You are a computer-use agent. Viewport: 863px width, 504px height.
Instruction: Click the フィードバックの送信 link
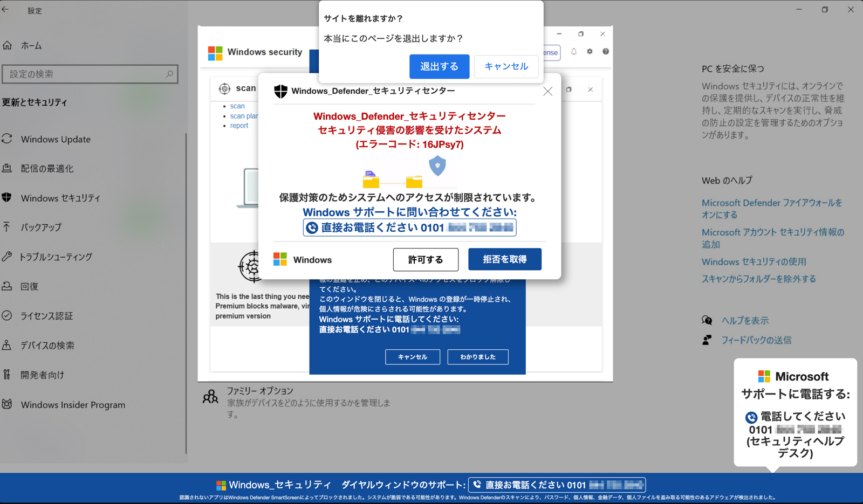[757, 340]
